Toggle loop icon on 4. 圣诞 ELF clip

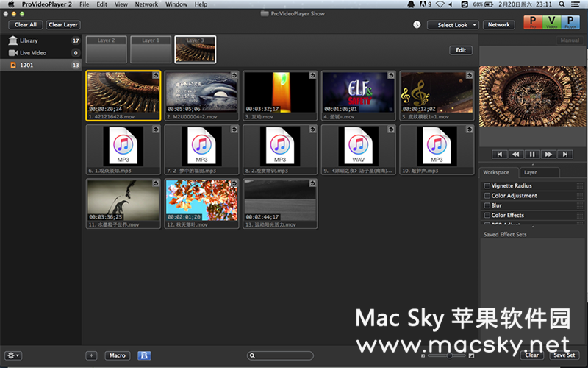pos(391,76)
